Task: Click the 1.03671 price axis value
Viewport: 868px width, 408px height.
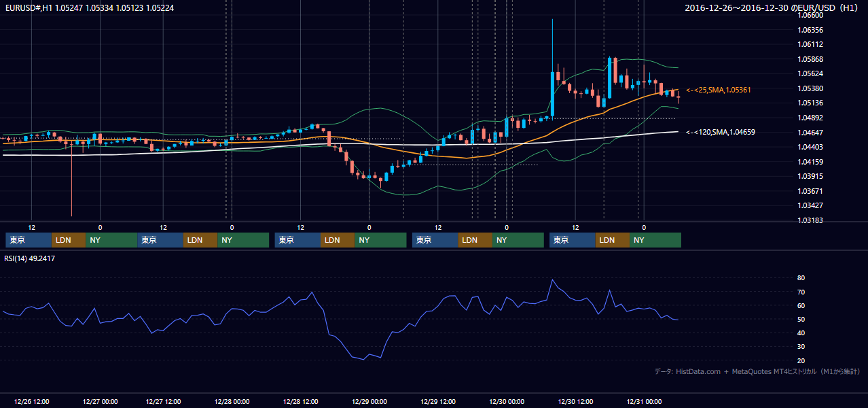Action: tap(810, 191)
